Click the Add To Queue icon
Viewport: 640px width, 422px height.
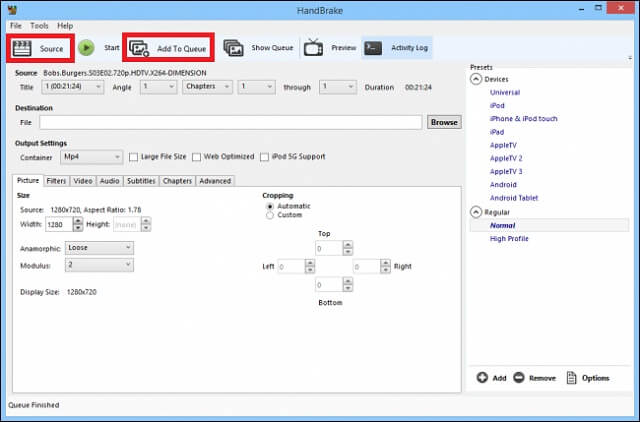(x=139, y=48)
